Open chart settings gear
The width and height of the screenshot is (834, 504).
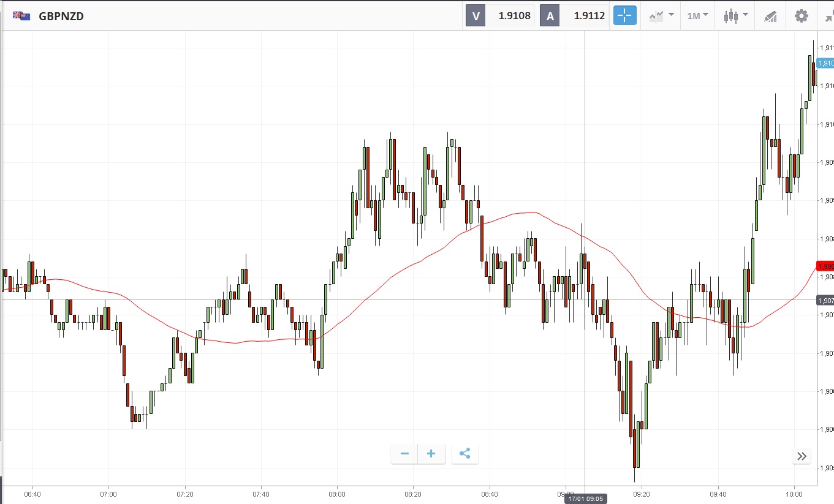tap(801, 16)
